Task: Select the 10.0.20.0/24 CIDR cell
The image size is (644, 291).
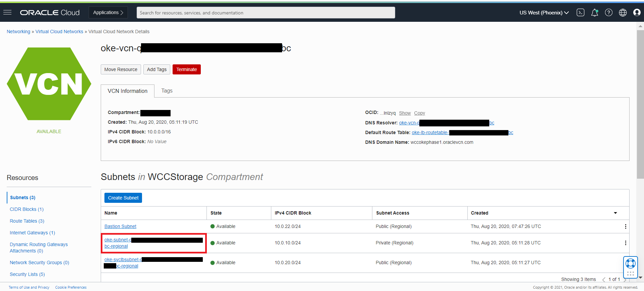Action: coord(288,263)
